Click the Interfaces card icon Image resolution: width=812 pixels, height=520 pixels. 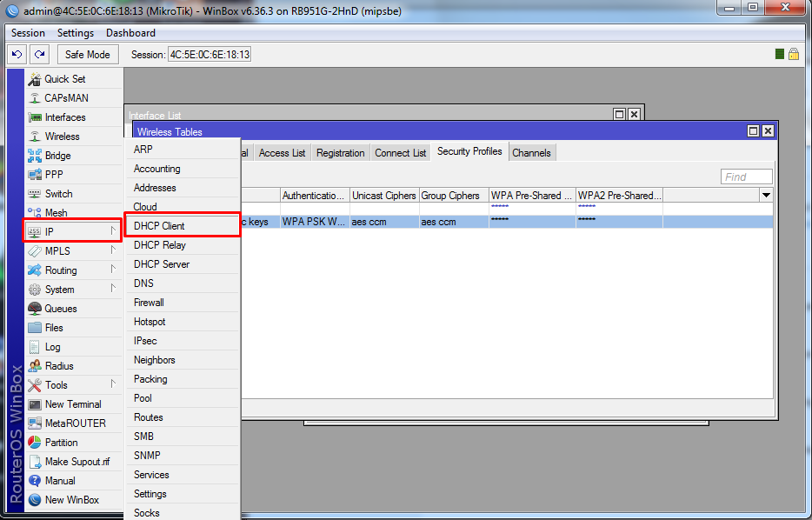click(35, 117)
